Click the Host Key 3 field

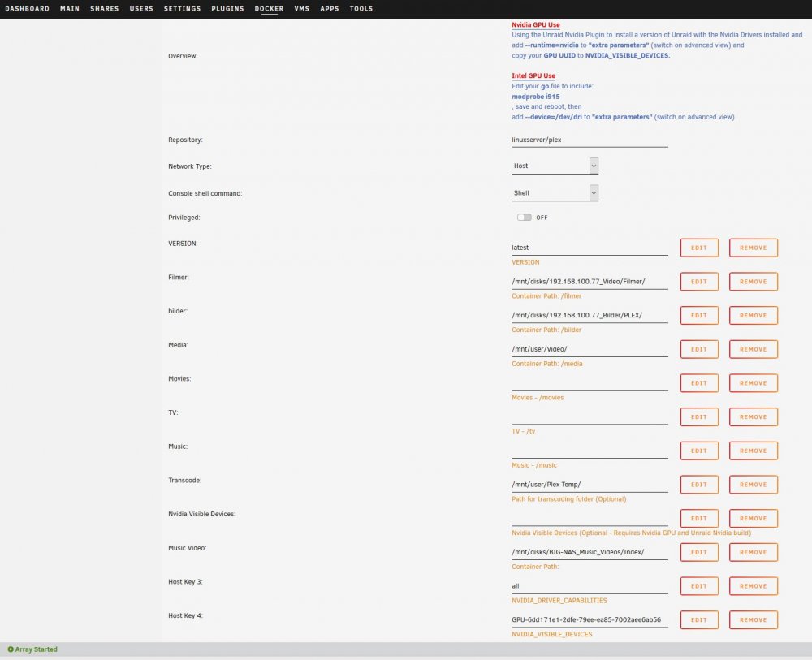590,586
